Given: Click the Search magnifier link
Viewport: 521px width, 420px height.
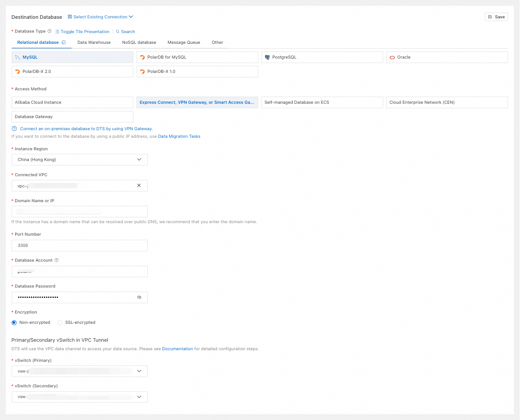Looking at the screenshot, I should coord(126,32).
